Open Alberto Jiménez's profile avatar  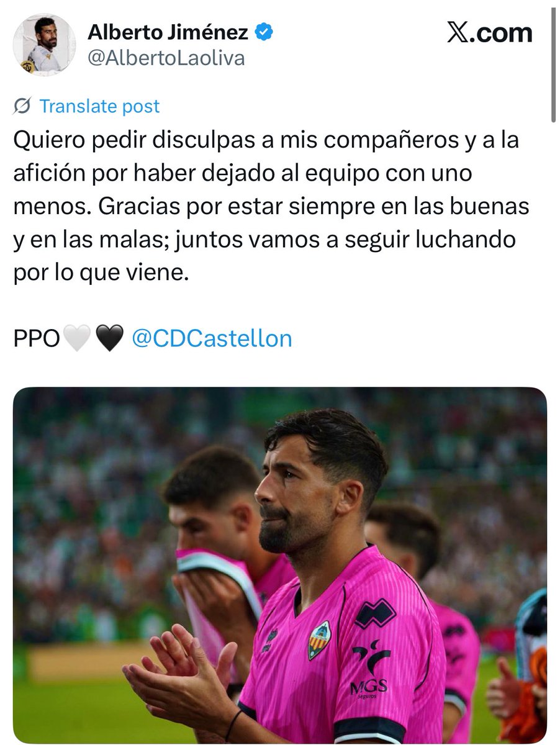point(44,44)
